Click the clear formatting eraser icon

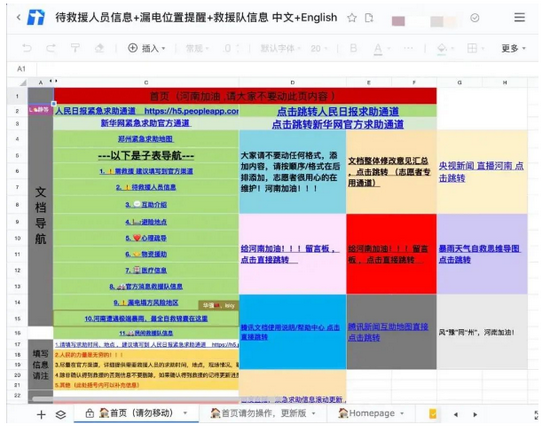[100, 48]
